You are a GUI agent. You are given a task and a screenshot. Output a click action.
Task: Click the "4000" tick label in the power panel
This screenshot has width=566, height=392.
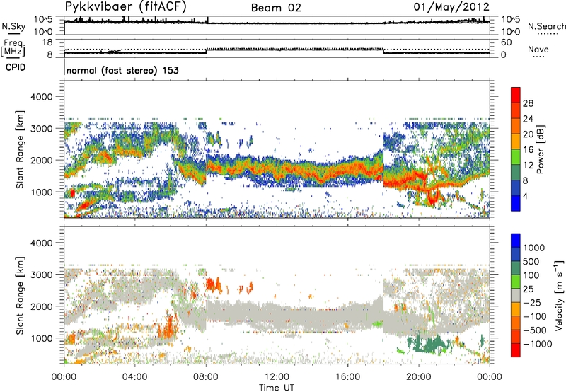[x=41, y=97]
